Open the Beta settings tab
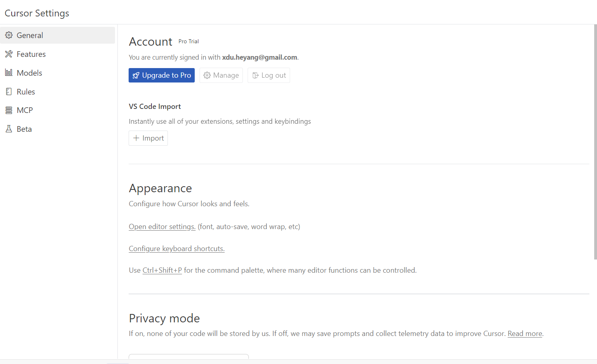597x364 pixels. [58, 129]
